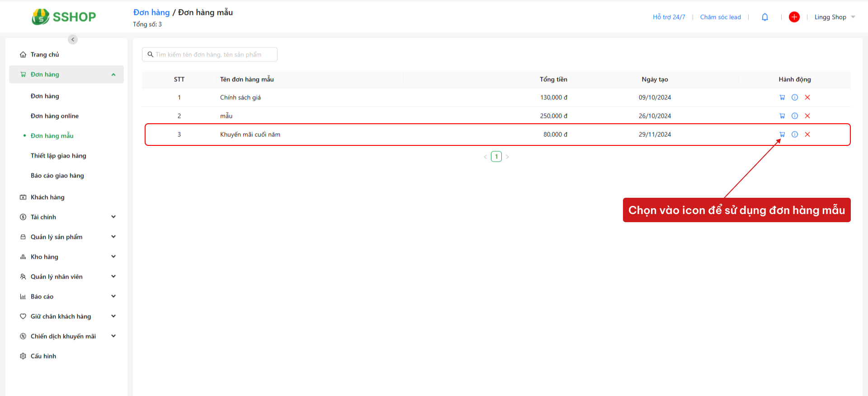The width and height of the screenshot is (868, 396).
Task: Click the SSHOP logo
Action: point(64,17)
